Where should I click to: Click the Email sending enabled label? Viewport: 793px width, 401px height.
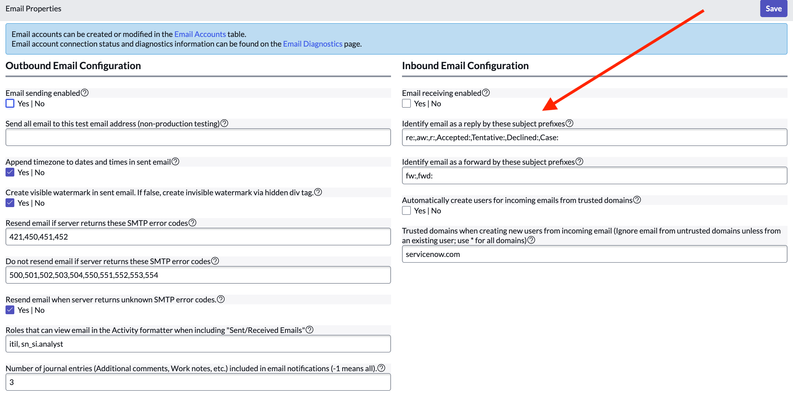(x=43, y=93)
